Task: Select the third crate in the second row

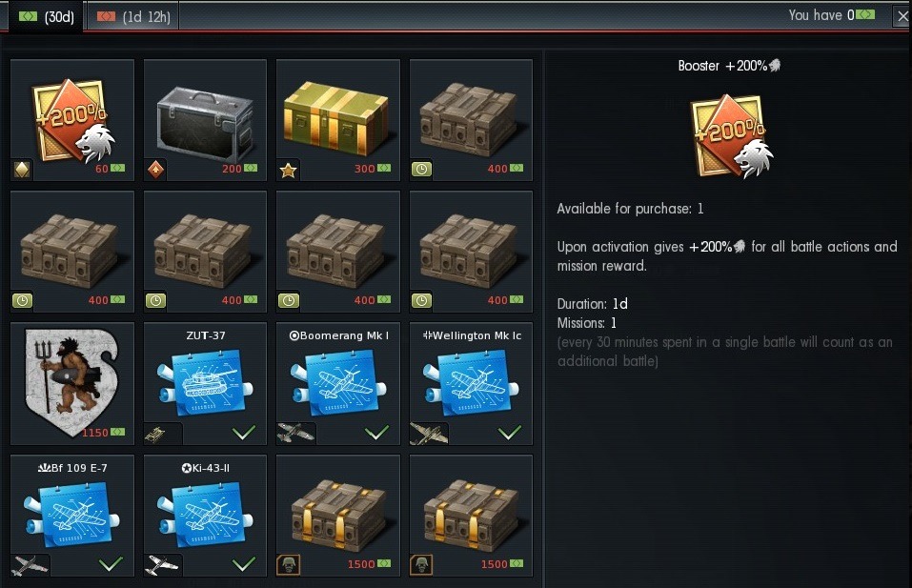Action: click(338, 252)
